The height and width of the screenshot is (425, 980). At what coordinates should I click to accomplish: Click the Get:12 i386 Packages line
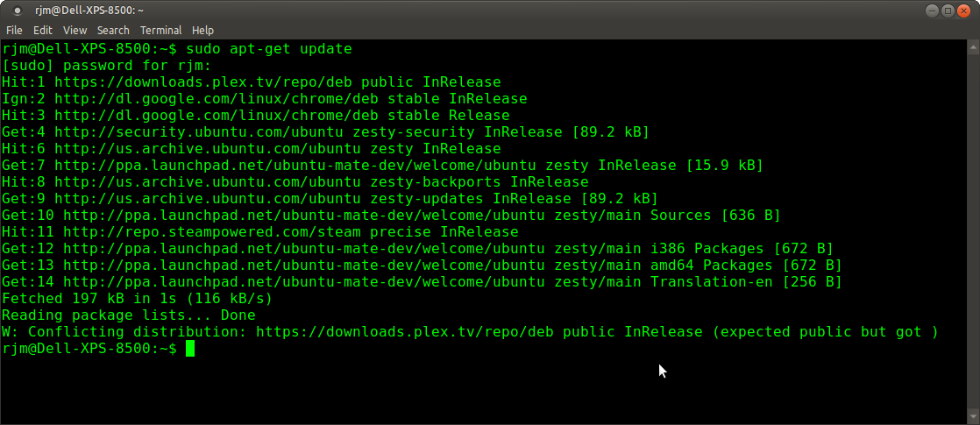point(417,249)
